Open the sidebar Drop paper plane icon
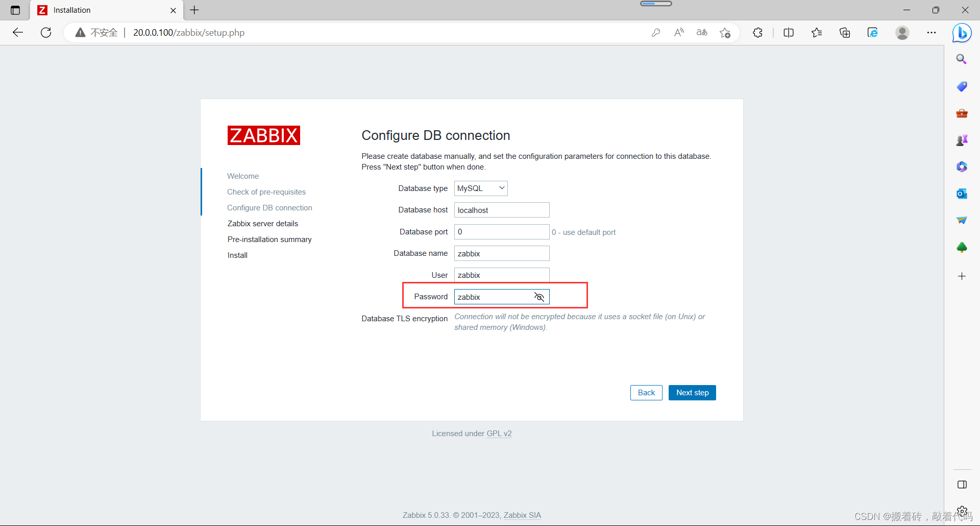The height and width of the screenshot is (526, 980). [x=962, y=221]
